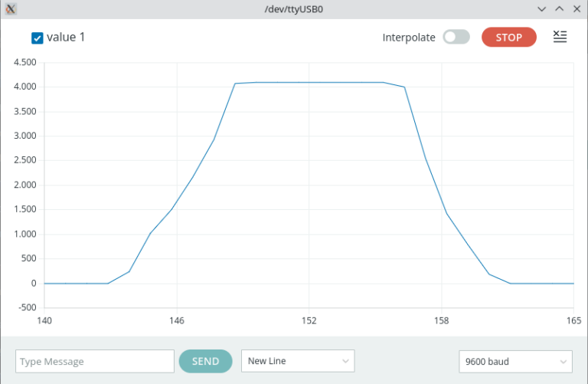Open the window menu X icon

(11, 8)
